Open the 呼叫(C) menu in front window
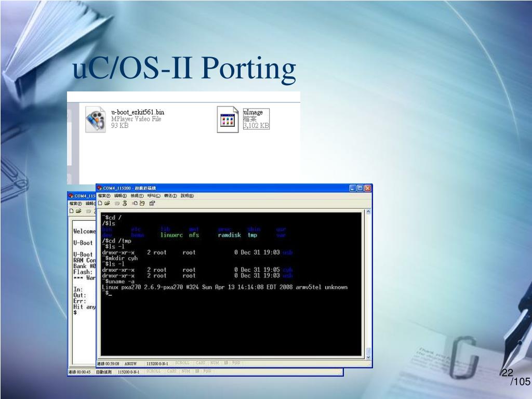Screen dimensions: 532x399 coord(154,196)
